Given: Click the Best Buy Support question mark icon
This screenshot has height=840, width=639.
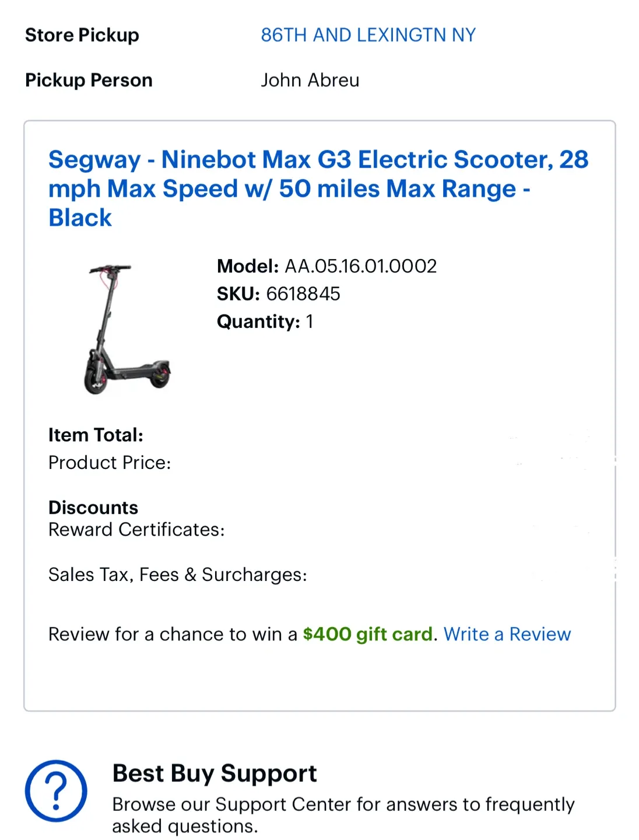Looking at the screenshot, I should [56, 791].
